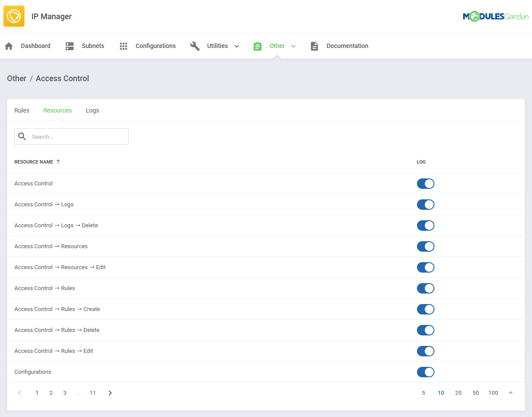Switch to the Rules tab
Image resolution: width=532 pixels, height=417 pixels.
[x=22, y=110]
